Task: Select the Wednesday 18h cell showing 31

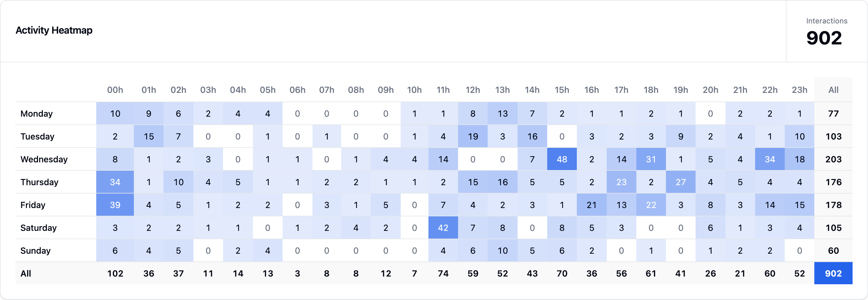Action: [651, 159]
